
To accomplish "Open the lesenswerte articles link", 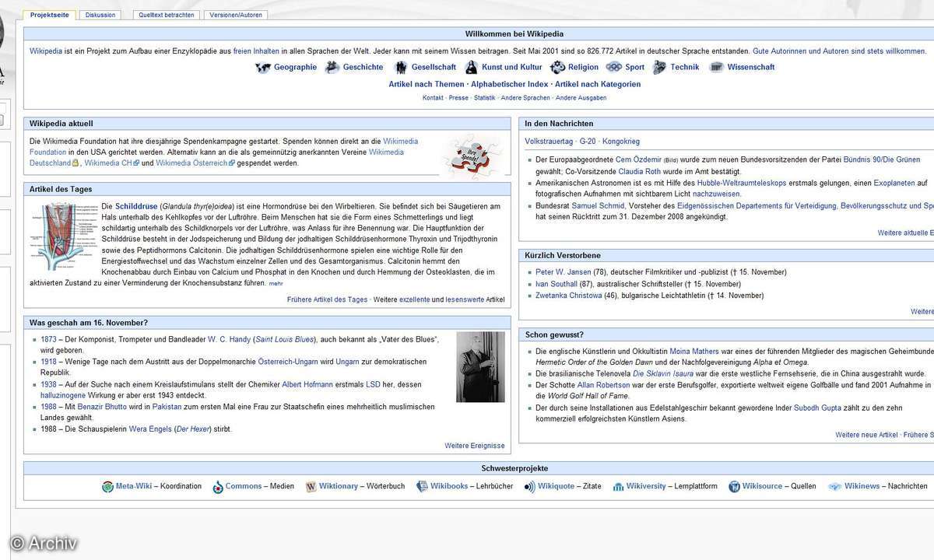I will click(x=465, y=299).
